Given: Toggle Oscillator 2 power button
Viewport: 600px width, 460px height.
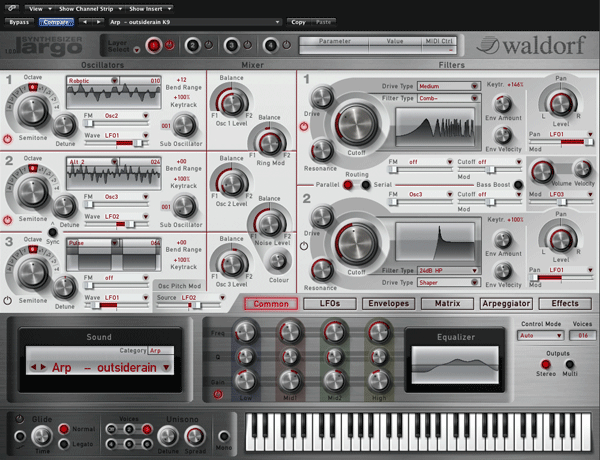Looking at the screenshot, I should click(7, 220).
